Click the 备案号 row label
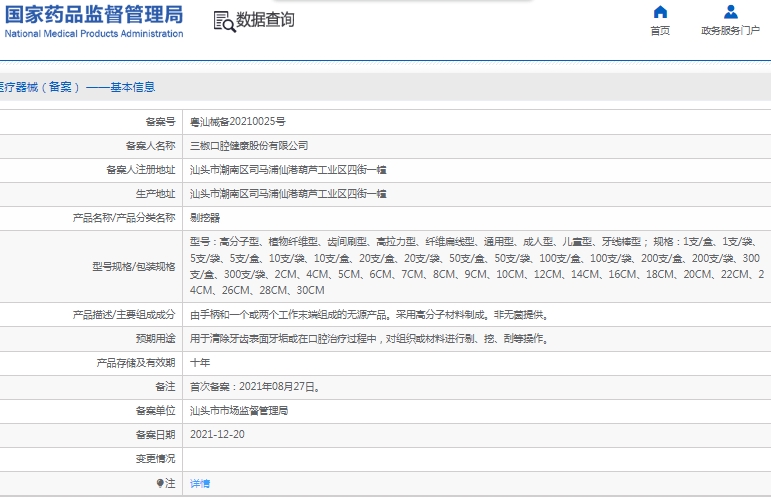Viewport: 771px width, 504px height. [160, 121]
